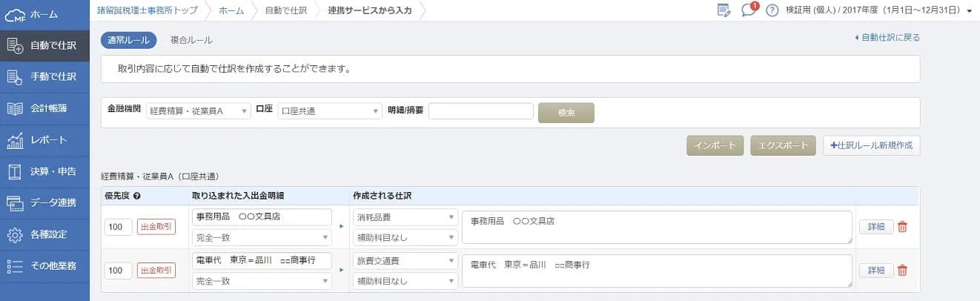
Task: Click 取り込まれた入出金明細 column header
Action: pos(237,196)
